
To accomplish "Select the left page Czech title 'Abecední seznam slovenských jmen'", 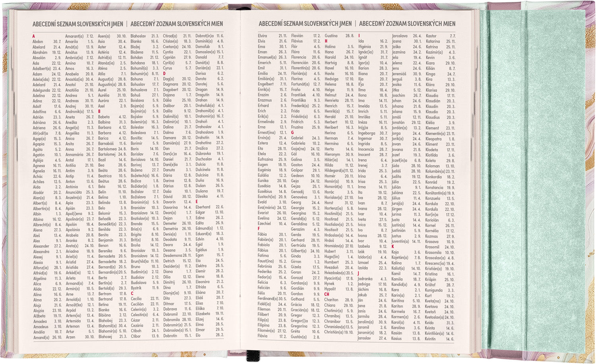I will tap(78, 24).
